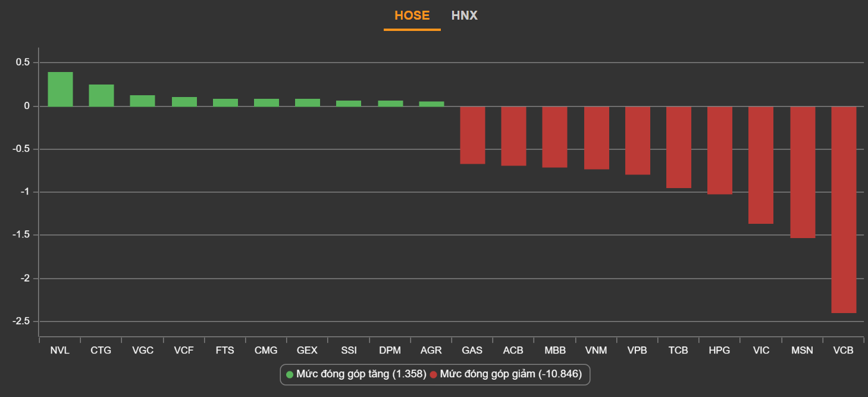Click the green legend dot
868x397 pixels.
(x=290, y=374)
